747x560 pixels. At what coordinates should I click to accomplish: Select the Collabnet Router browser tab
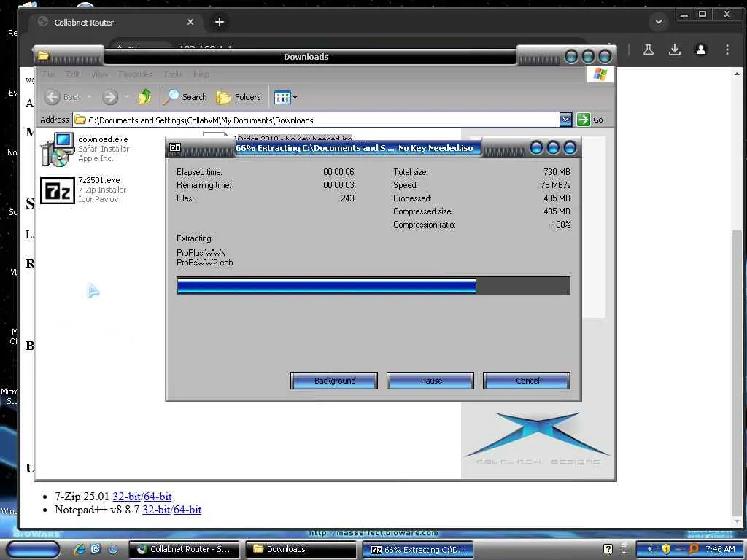(116, 22)
